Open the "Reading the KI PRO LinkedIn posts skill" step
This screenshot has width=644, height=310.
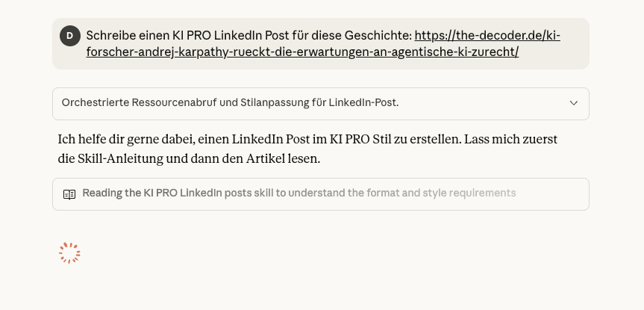(x=298, y=193)
